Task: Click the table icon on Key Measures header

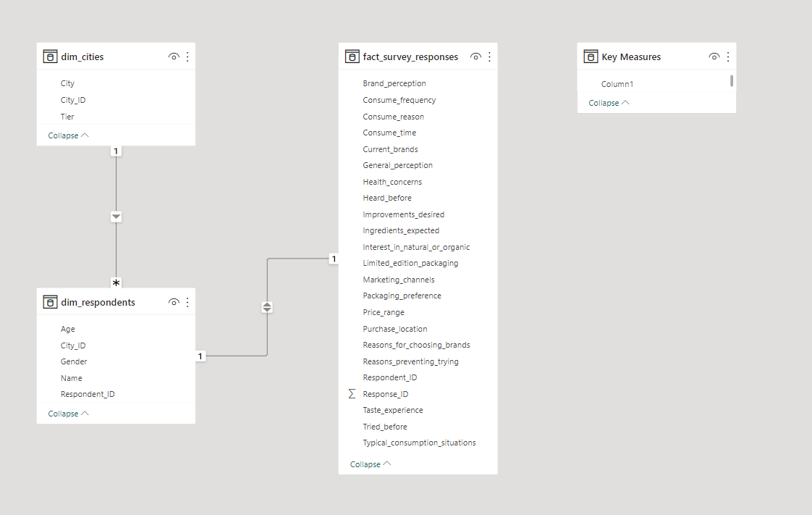Action: click(x=590, y=56)
